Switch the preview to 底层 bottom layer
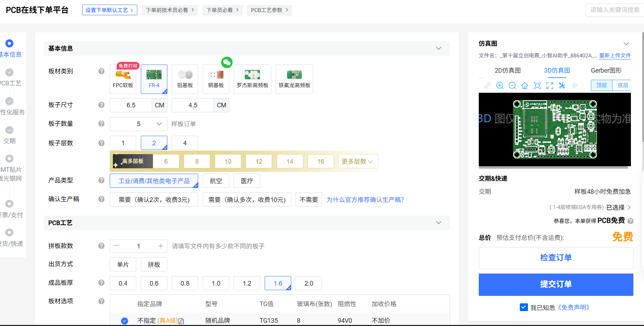The image size is (644, 326). click(622, 85)
